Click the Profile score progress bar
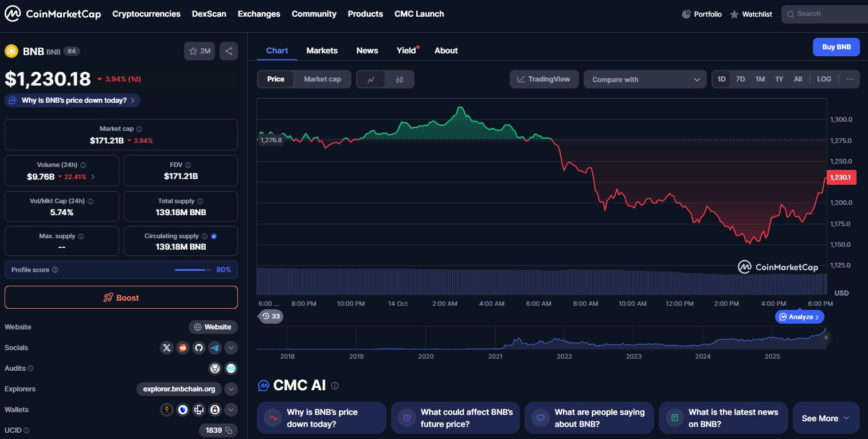868x439 pixels. click(x=193, y=270)
